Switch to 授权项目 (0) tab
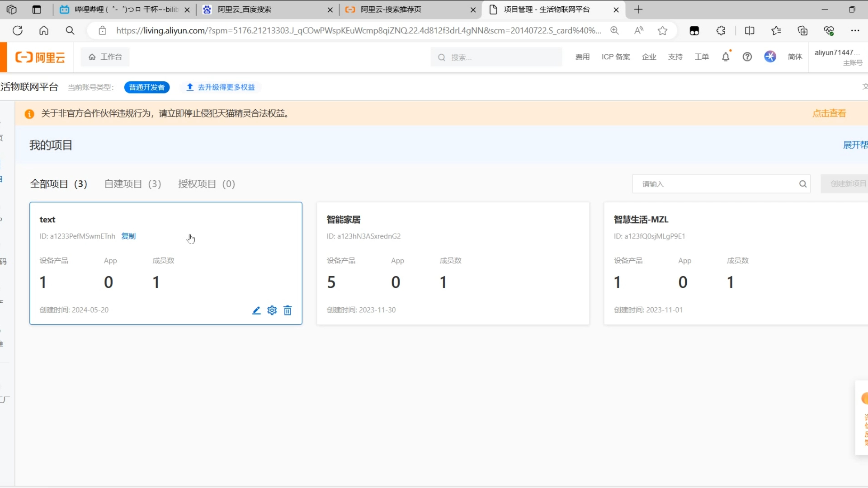868x488 pixels. (207, 184)
